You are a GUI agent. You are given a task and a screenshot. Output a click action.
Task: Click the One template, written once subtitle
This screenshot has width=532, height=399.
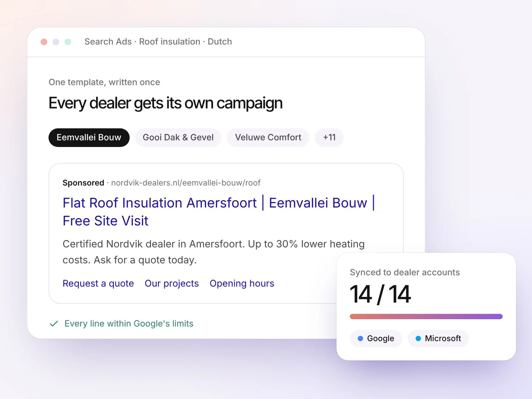click(104, 82)
